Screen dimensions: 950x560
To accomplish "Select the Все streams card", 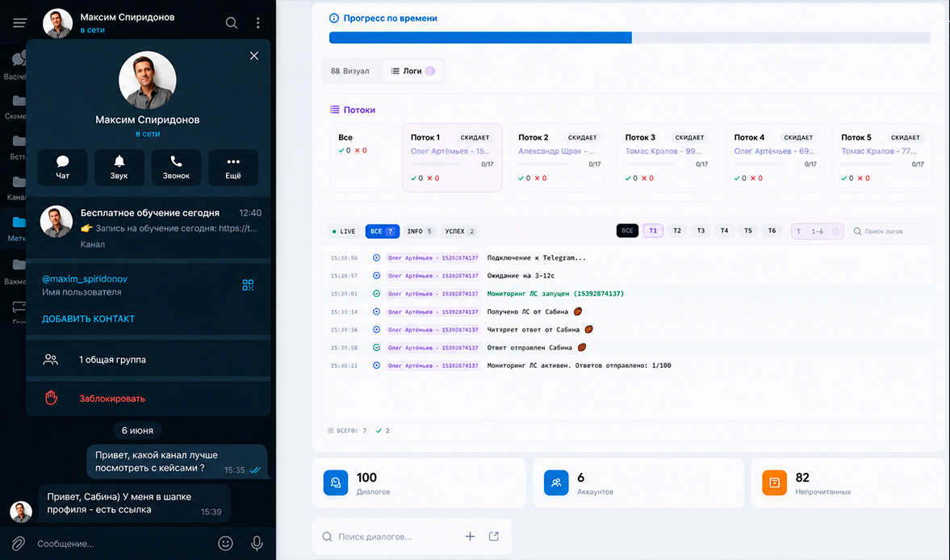I will 362,157.
